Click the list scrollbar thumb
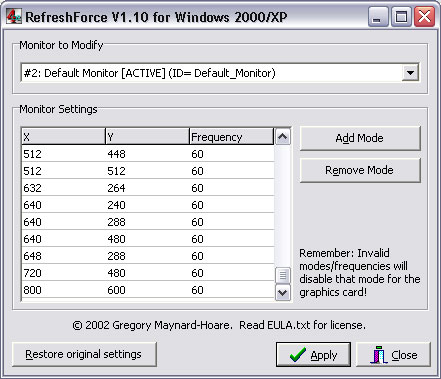This screenshot has height=379, width=441. click(283, 275)
